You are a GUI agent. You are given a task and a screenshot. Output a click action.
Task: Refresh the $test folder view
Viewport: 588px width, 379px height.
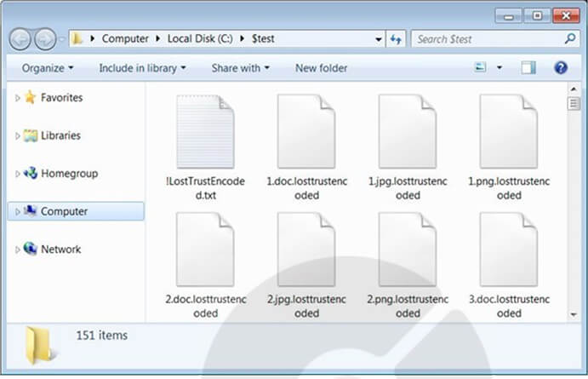pyautogui.click(x=396, y=39)
